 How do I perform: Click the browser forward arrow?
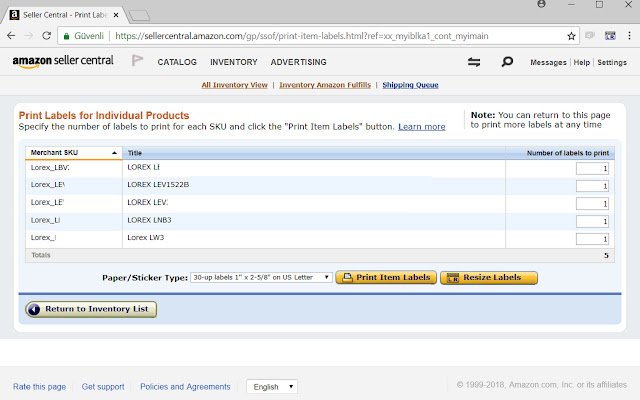(x=29, y=36)
